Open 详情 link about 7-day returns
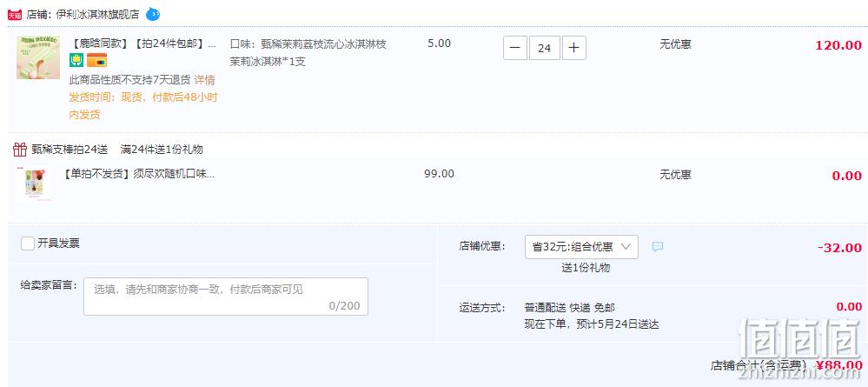The width and height of the screenshot is (868, 387). coord(204,80)
